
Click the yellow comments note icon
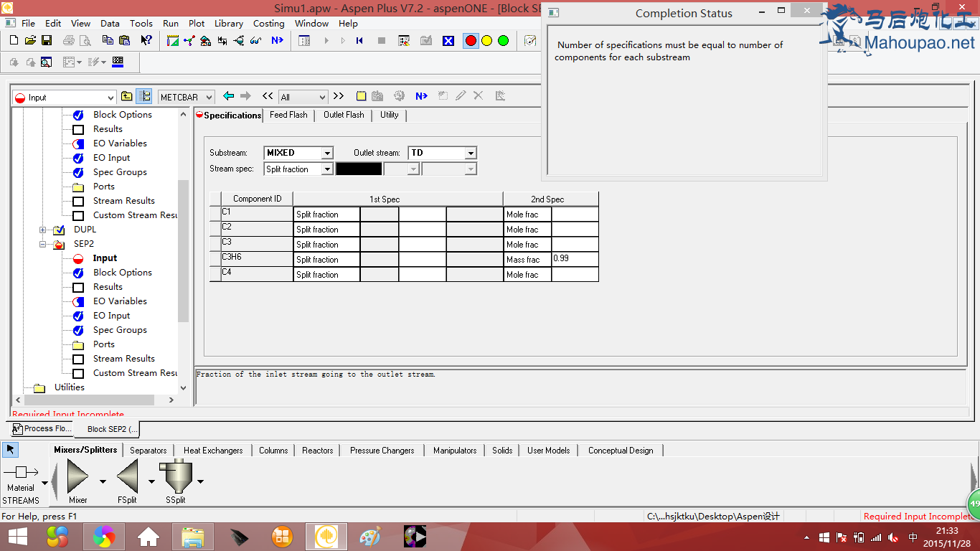coord(361,96)
